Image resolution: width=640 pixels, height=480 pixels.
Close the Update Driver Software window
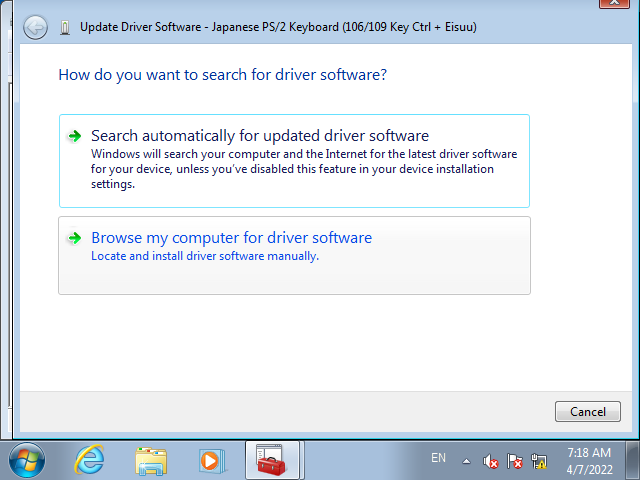(614, 3)
